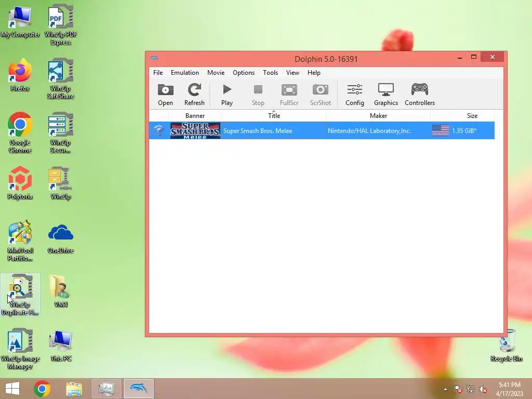Select the This PC desktop icon
Viewport: 532px width, 399px height.
tap(61, 345)
